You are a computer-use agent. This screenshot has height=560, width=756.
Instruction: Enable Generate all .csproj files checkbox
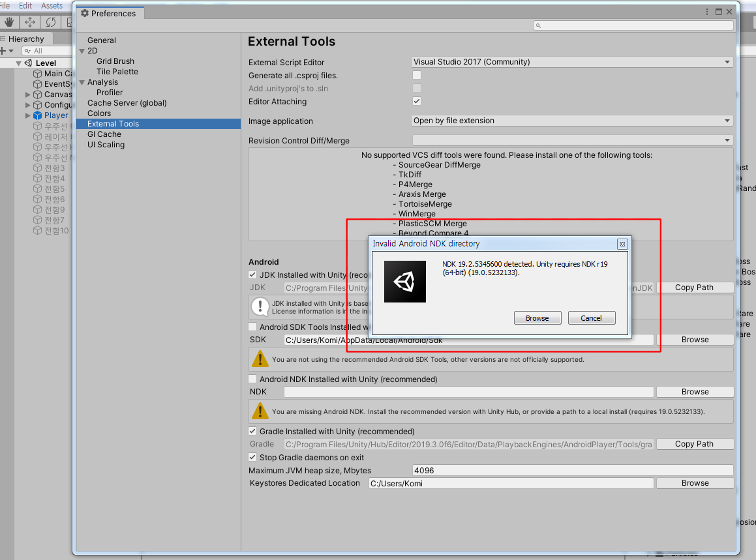[417, 75]
